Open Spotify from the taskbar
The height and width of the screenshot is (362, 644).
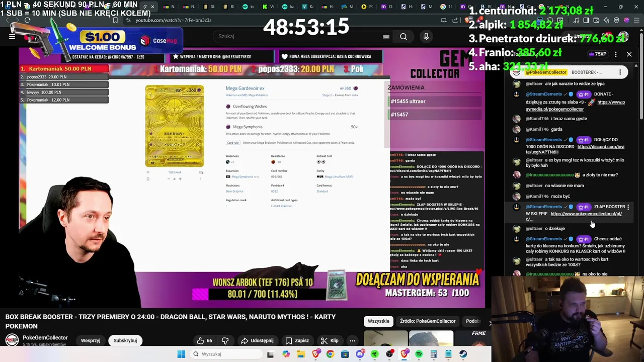point(419,354)
